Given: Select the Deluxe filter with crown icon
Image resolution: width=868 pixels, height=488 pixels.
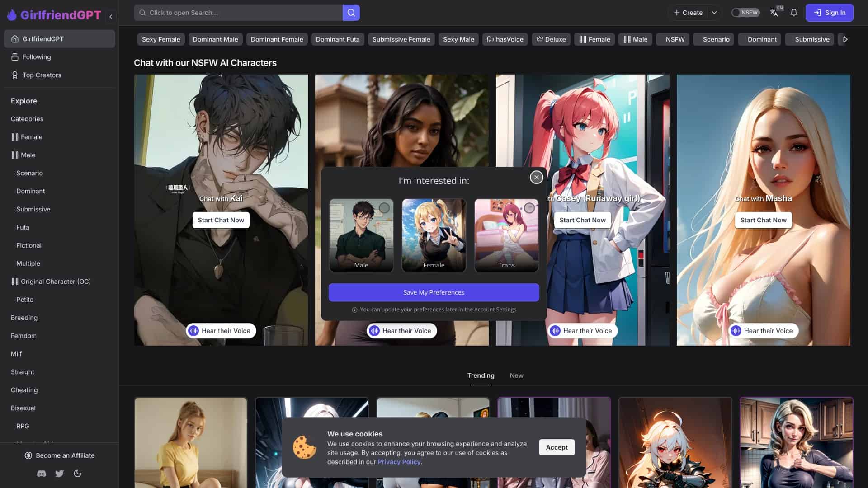Looking at the screenshot, I should 551,39.
